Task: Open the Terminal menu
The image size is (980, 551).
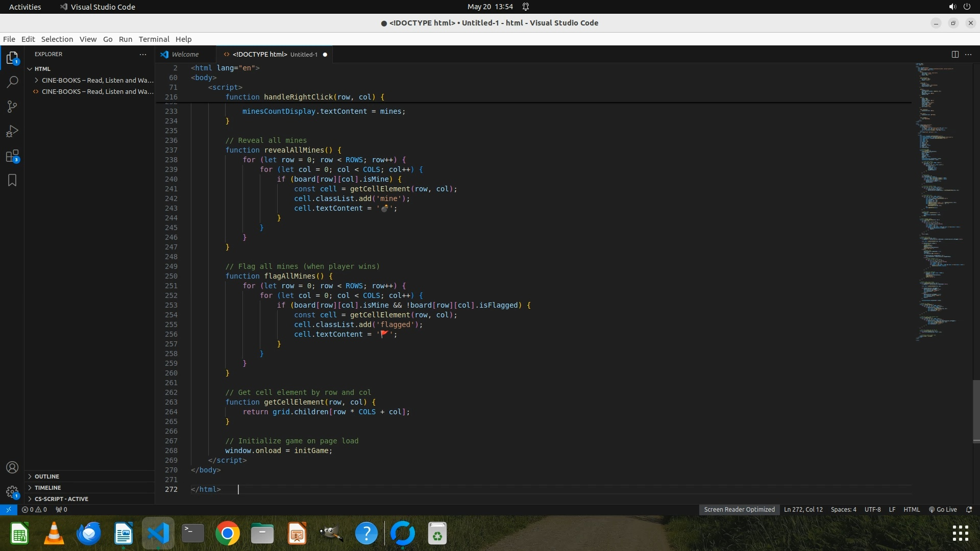Action: [x=154, y=39]
